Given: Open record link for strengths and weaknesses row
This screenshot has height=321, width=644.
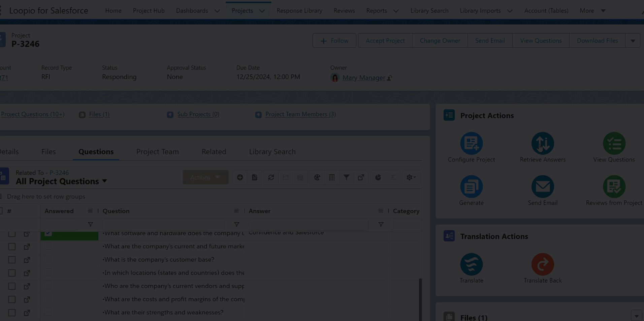Looking at the screenshot, I should pos(27,313).
